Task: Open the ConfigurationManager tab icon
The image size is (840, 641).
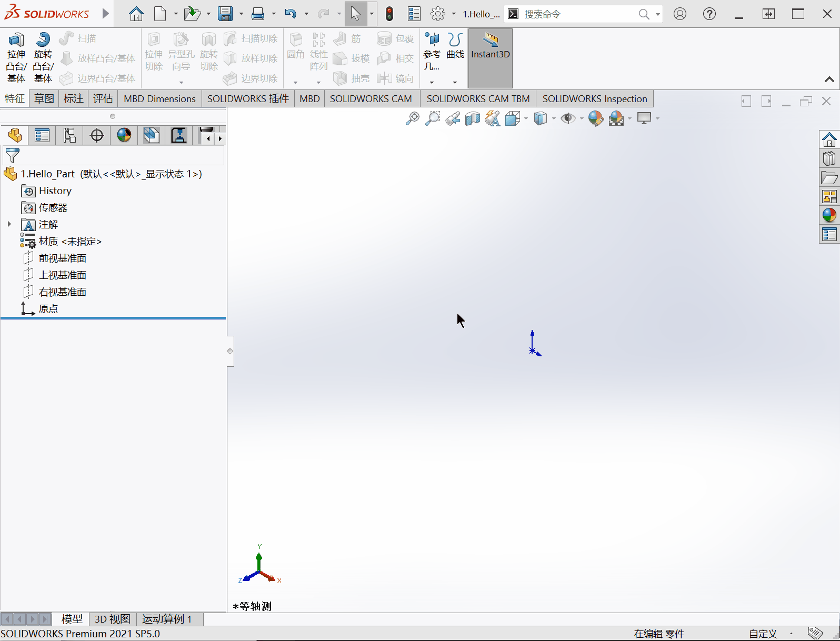Action: pos(69,136)
